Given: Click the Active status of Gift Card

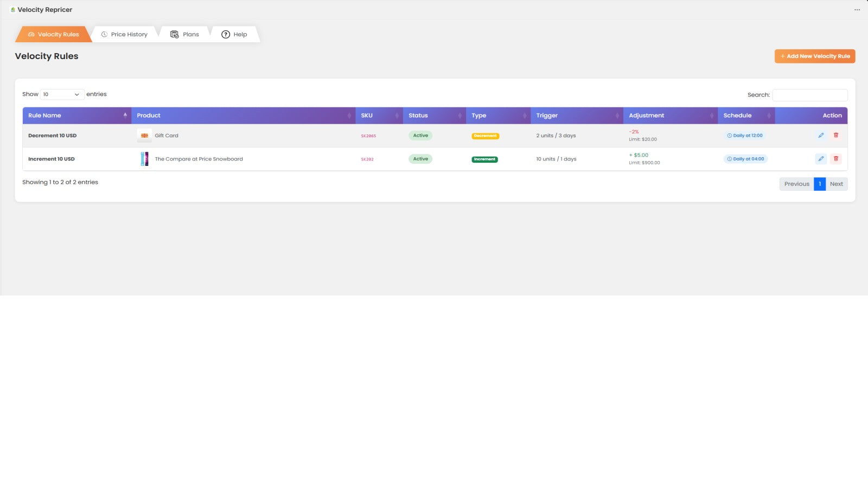Looking at the screenshot, I should point(420,136).
